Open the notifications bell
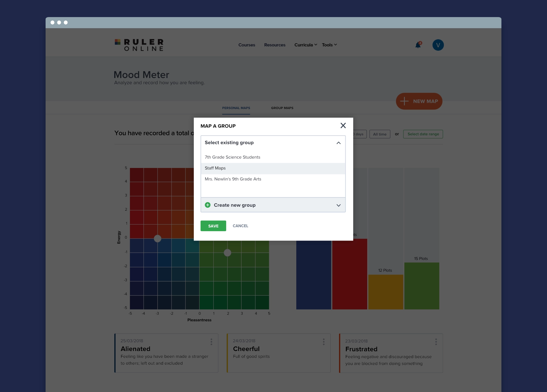Image resolution: width=547 pixels, height=392 pixels. tap(418, 45)
